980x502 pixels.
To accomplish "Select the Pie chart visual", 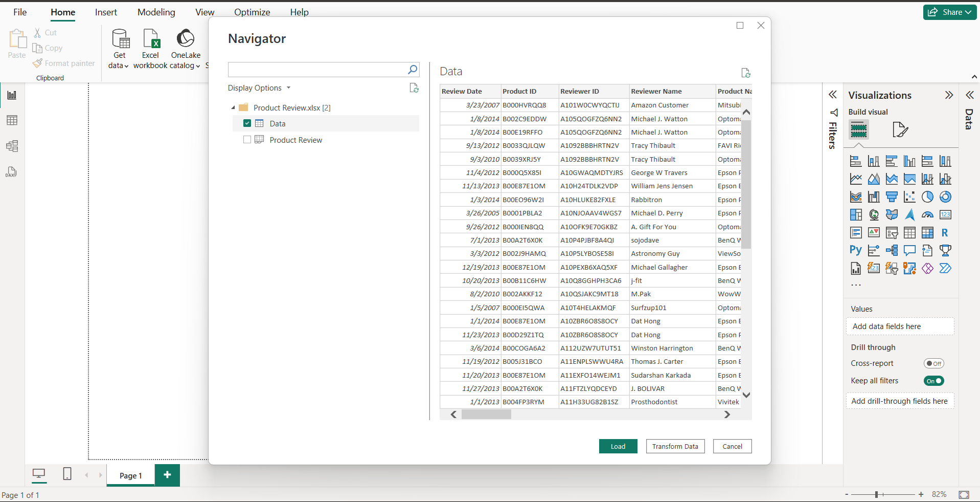I will pos(927,197).
